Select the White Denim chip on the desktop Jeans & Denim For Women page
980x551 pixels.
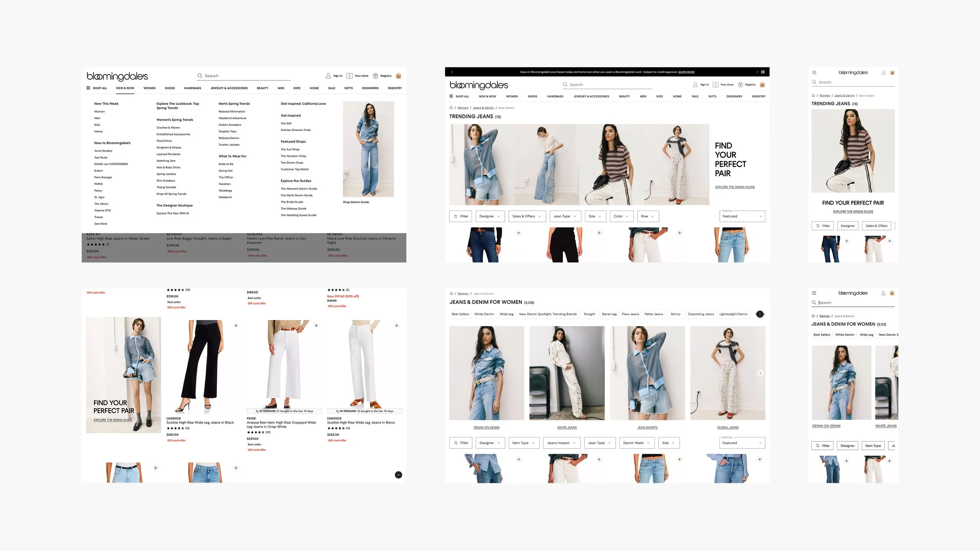point(484,314)
